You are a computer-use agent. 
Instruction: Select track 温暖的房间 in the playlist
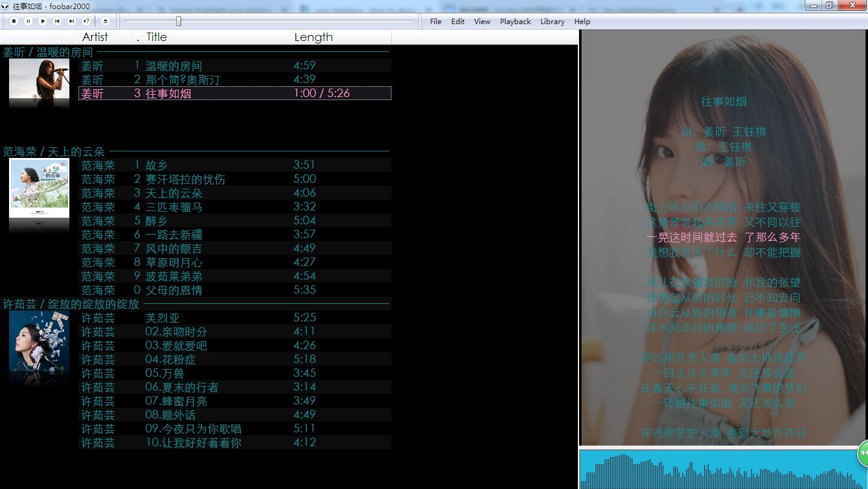(x=235, y=65)
